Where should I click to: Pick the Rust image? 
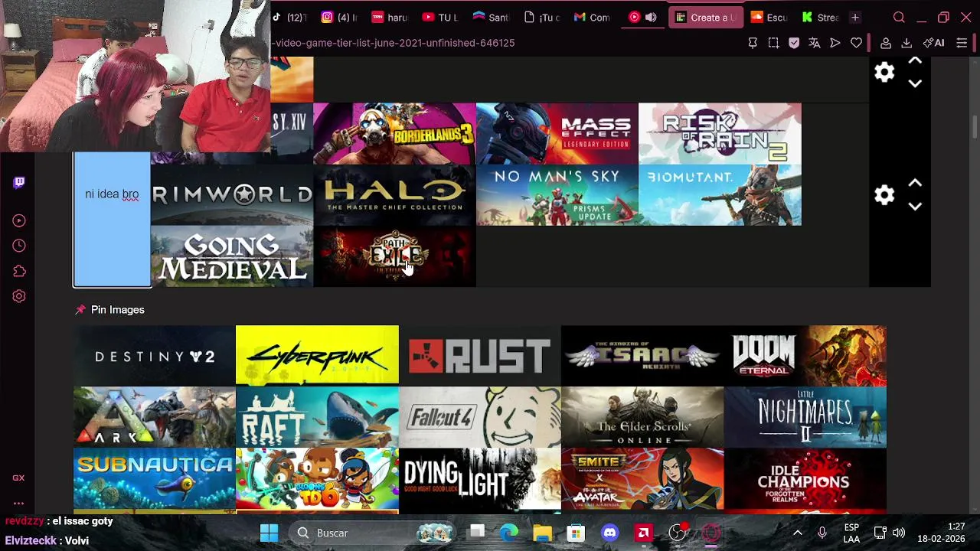coord(479,355)
